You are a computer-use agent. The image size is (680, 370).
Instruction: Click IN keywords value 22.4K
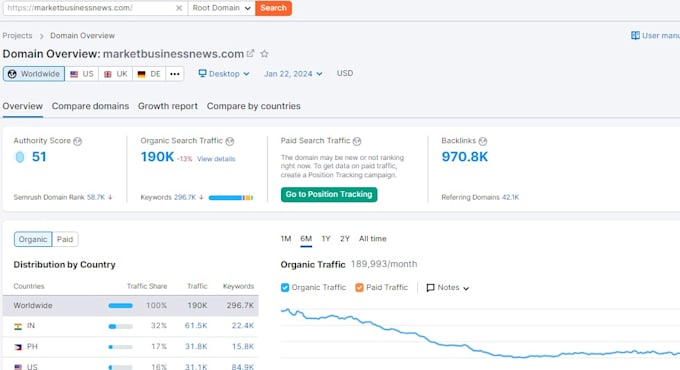(x=242, y=326)
